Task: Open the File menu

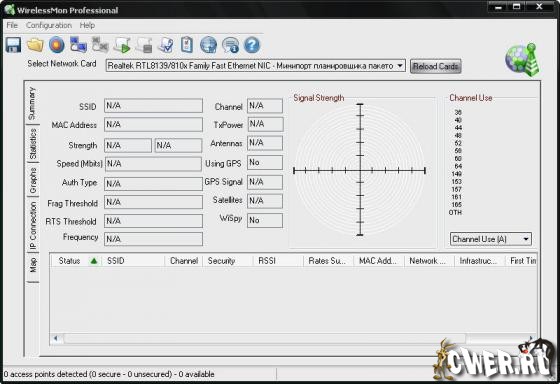Action: [12, 25]
